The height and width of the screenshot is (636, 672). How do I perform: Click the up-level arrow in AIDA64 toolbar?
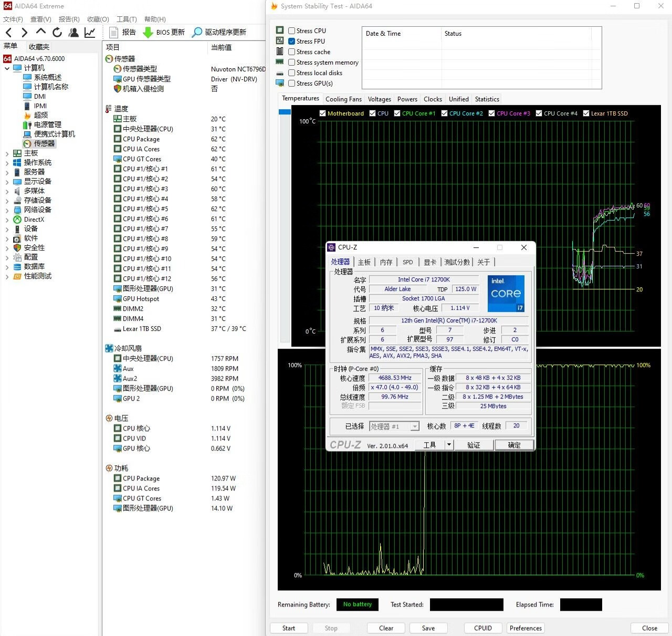click(41, 32)
